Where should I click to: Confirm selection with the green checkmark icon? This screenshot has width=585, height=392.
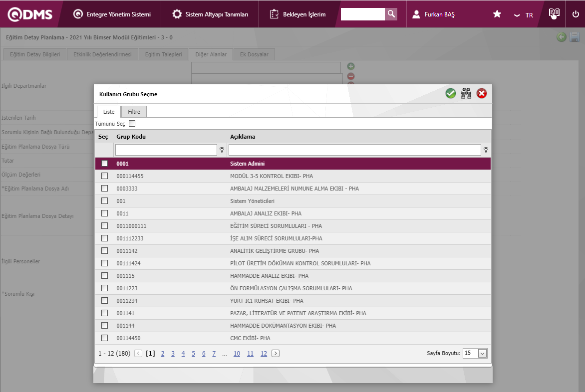click(x=451, y=93)
